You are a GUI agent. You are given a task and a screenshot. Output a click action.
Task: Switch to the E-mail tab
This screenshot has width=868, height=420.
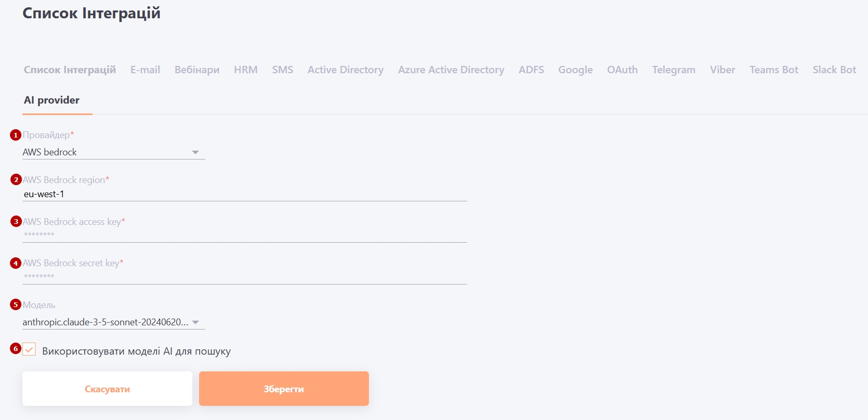pos(145,70)
